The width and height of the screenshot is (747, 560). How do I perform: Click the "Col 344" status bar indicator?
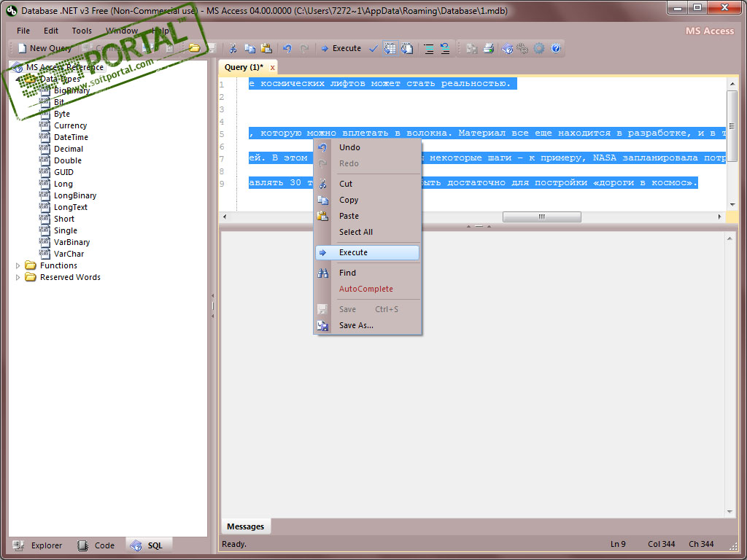pyautogui.click(x=662, y=544)
